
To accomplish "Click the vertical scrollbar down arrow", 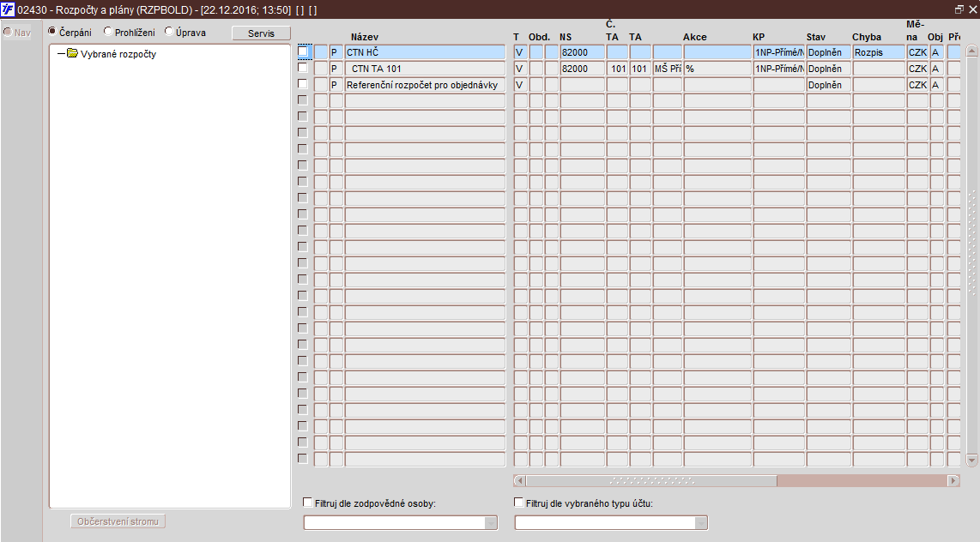I will coord(972,461).
